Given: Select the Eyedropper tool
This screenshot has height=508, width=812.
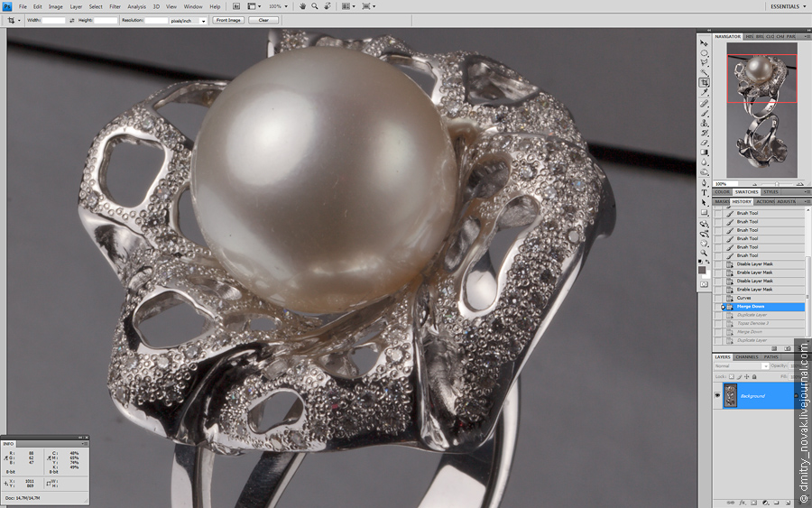Looking at the screenshot, I should click(704, 92).
